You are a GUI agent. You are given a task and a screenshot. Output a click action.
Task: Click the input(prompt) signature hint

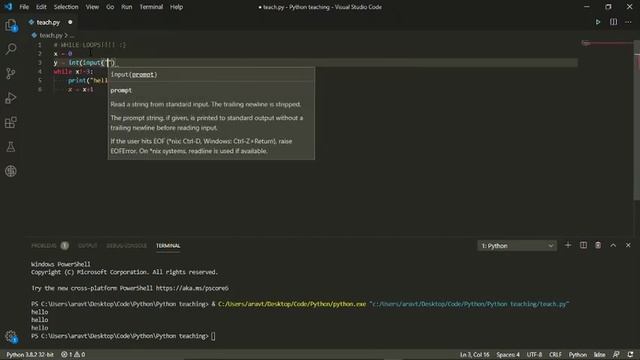point(134,75)
